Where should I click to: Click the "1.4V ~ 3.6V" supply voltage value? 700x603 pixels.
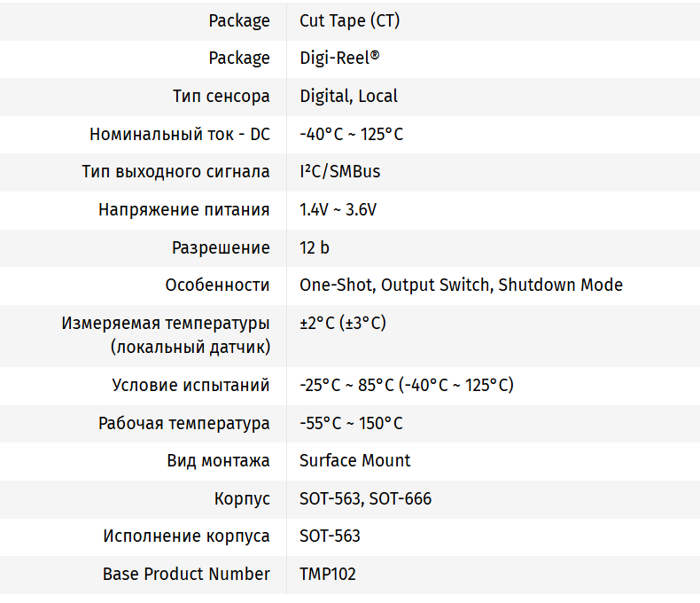(x=338, y=209)
